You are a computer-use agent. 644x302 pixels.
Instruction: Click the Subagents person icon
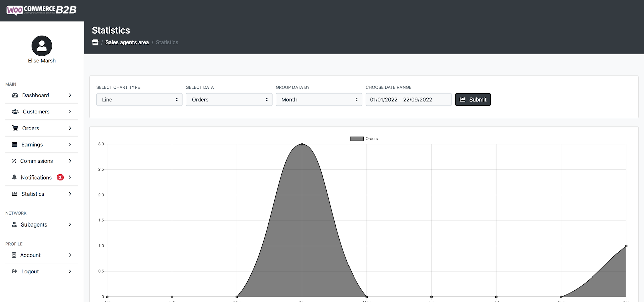[x=14, y=224]
